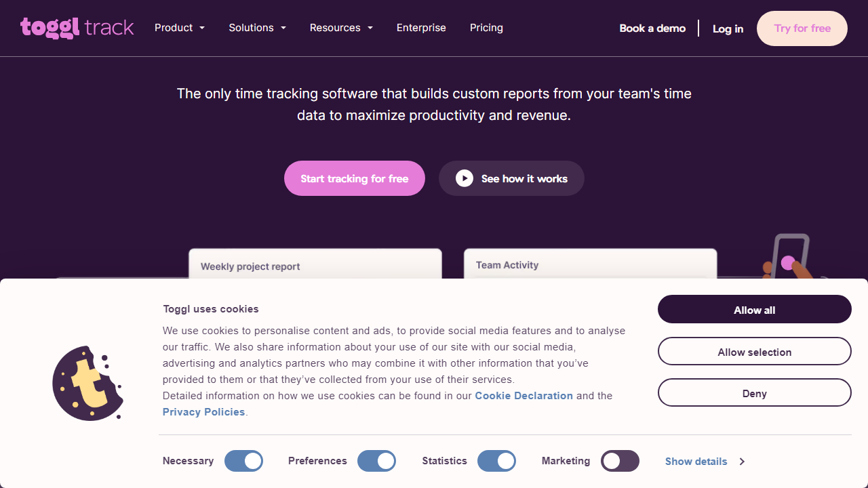Open the Pricing page
868x488 pixels.
tap(486, 28)
